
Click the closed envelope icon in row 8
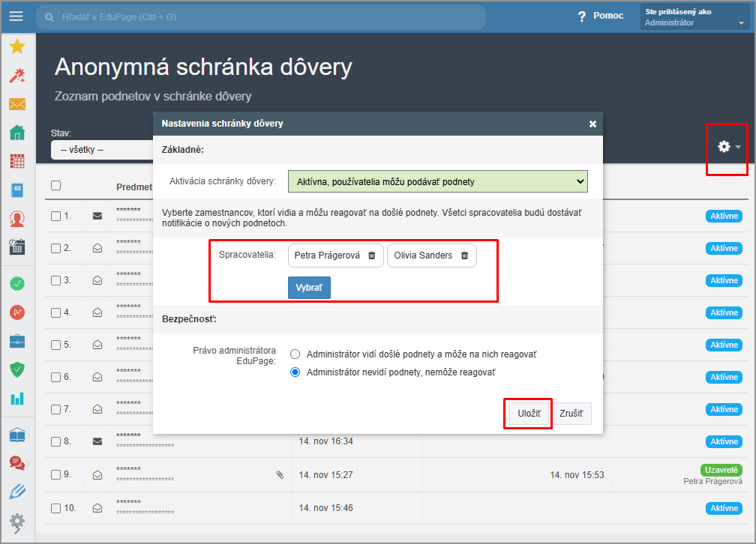point(97,441)
